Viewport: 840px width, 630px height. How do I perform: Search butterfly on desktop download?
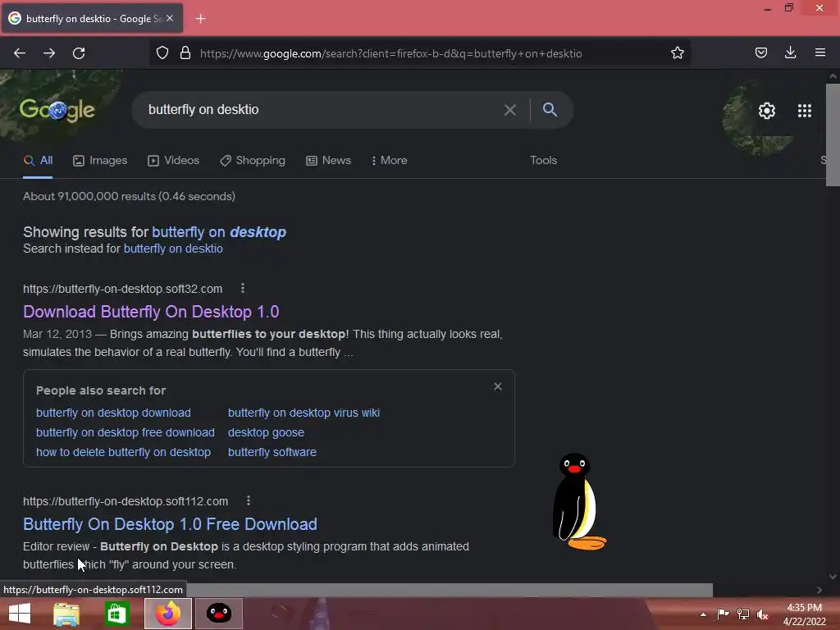click(x=113, y=413)
